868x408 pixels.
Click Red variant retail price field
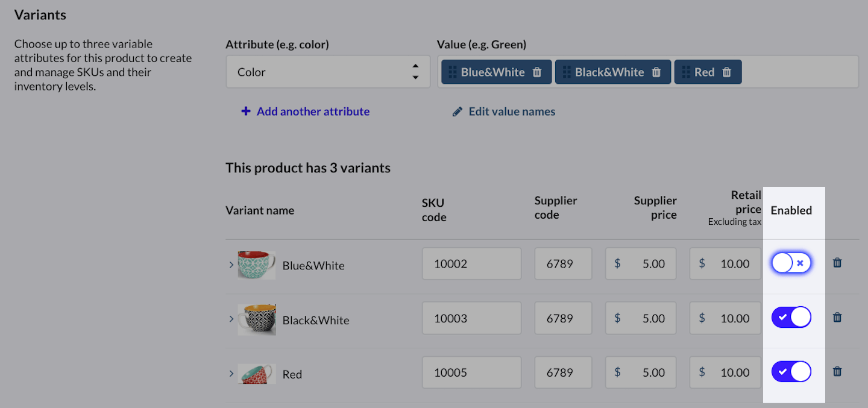point(725,372)
